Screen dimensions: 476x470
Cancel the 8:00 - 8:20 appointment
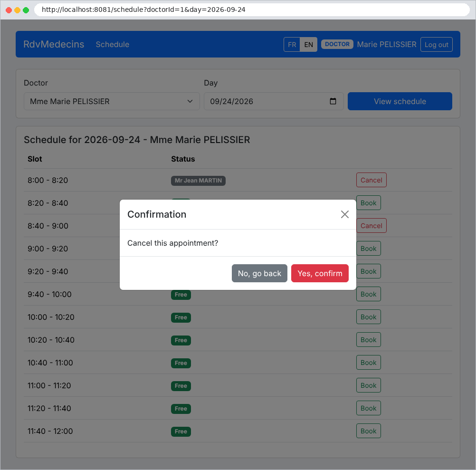371,180
